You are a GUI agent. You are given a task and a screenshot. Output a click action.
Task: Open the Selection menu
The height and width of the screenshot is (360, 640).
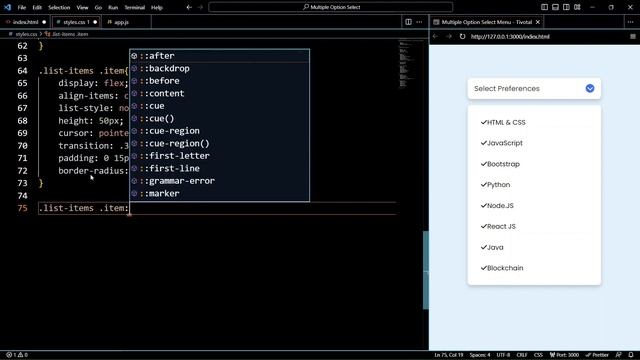coord(59,7)
